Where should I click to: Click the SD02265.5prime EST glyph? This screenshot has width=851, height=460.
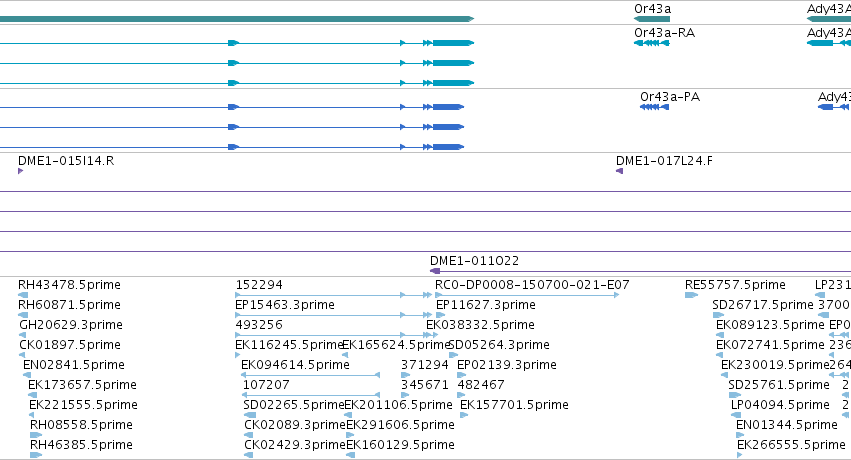pos(250,415)
